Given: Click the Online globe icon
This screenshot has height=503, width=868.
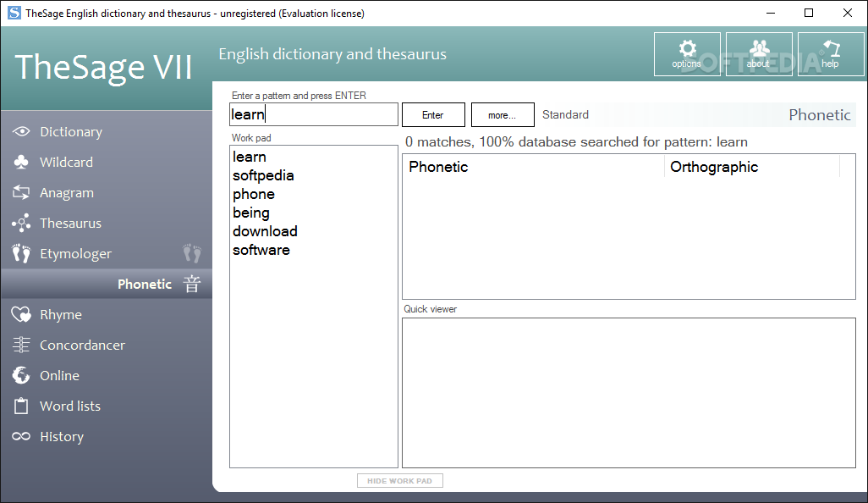Looking at the screenshot, I should point(21,376).
